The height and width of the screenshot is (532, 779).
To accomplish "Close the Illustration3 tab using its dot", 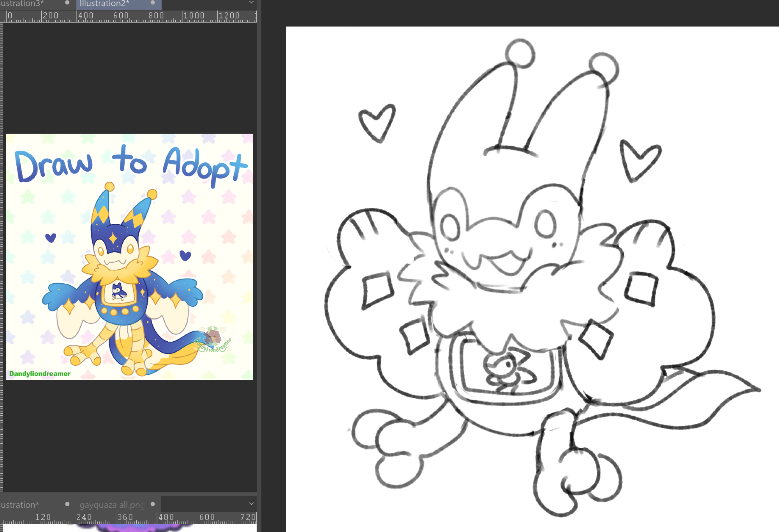I will click(x=67, y=3).
